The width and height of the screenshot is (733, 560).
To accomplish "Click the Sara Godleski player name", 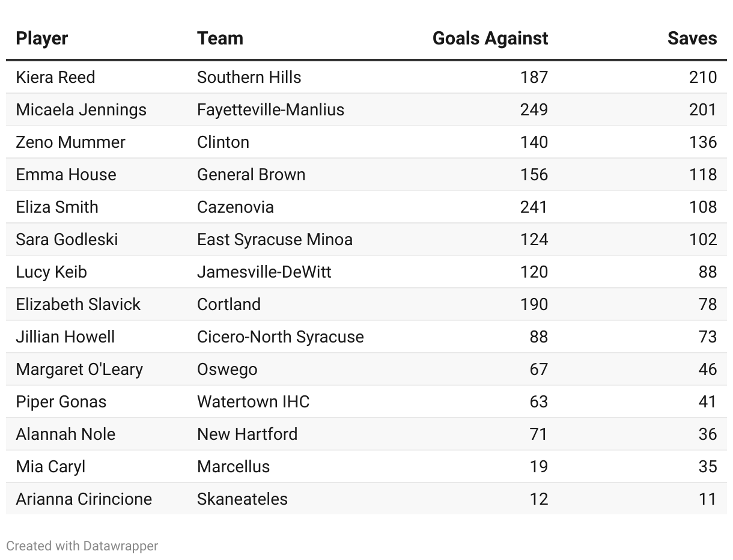I will 67,240.
